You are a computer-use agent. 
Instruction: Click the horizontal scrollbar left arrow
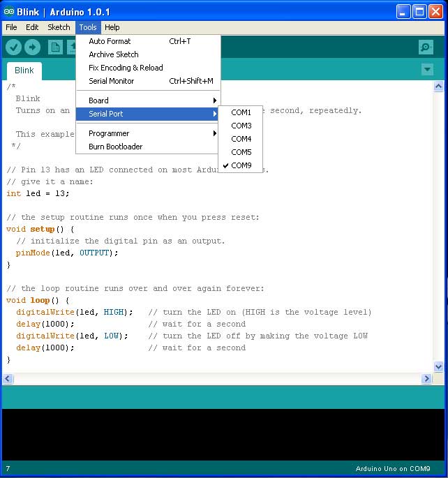[x=8, y=379]
